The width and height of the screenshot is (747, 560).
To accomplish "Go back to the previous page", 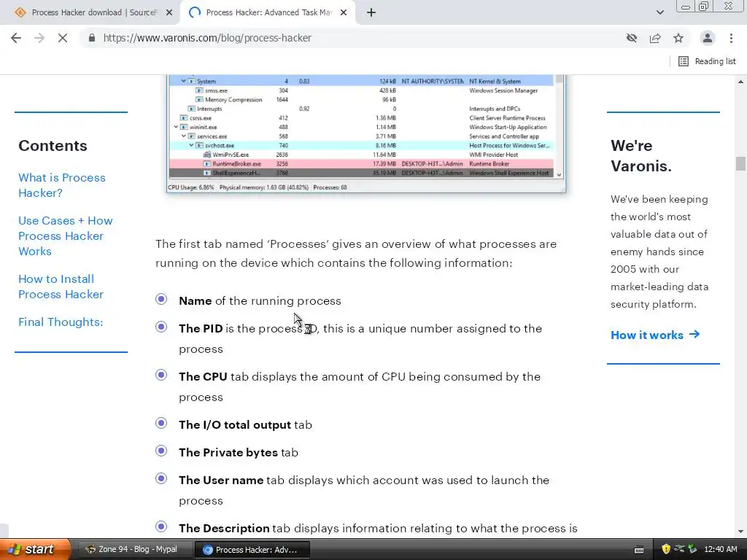I will point(16,38).
